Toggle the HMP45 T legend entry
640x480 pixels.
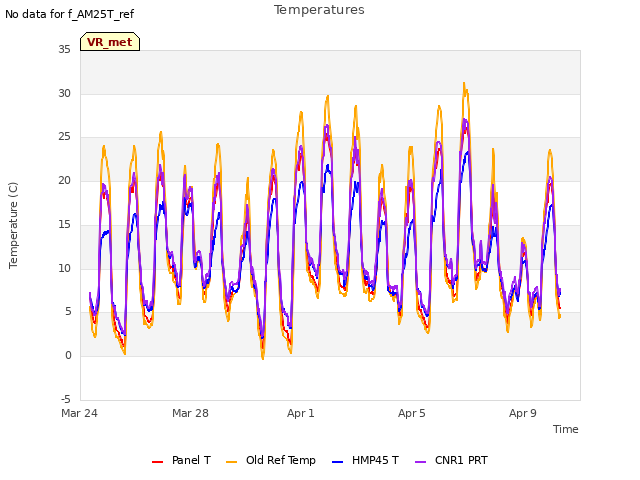[x=365, y=460]
